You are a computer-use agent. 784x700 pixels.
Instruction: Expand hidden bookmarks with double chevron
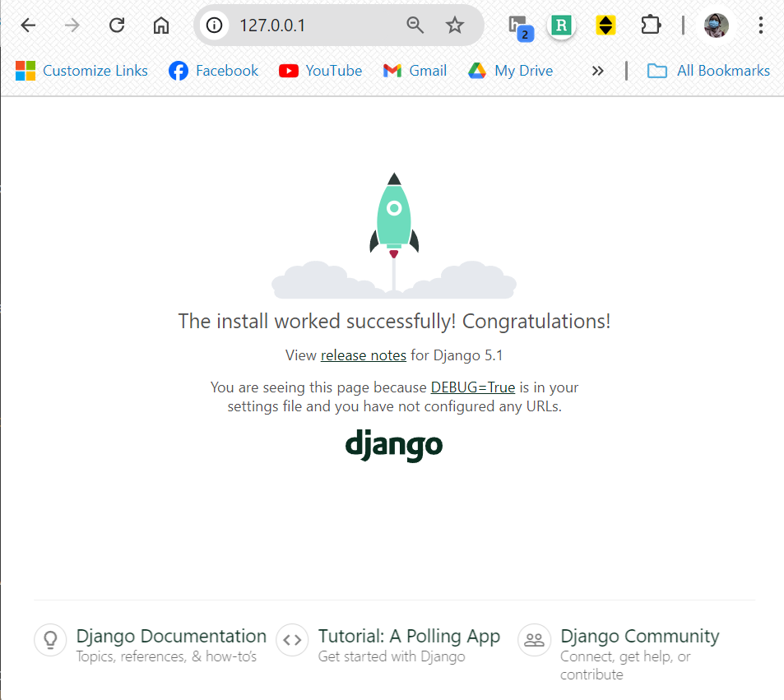598,71
